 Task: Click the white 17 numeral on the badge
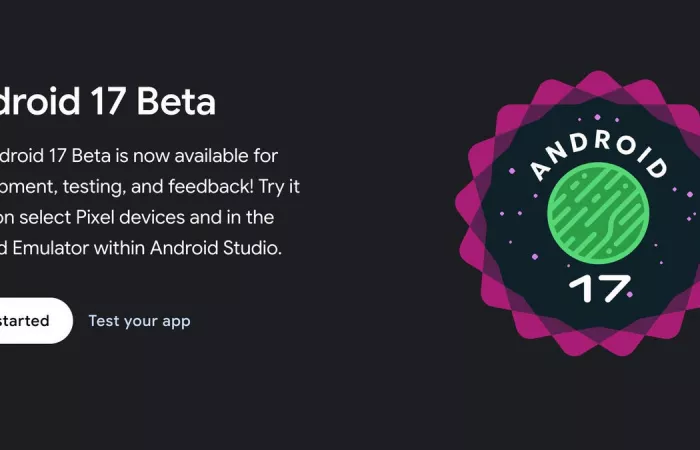(600, 288)
